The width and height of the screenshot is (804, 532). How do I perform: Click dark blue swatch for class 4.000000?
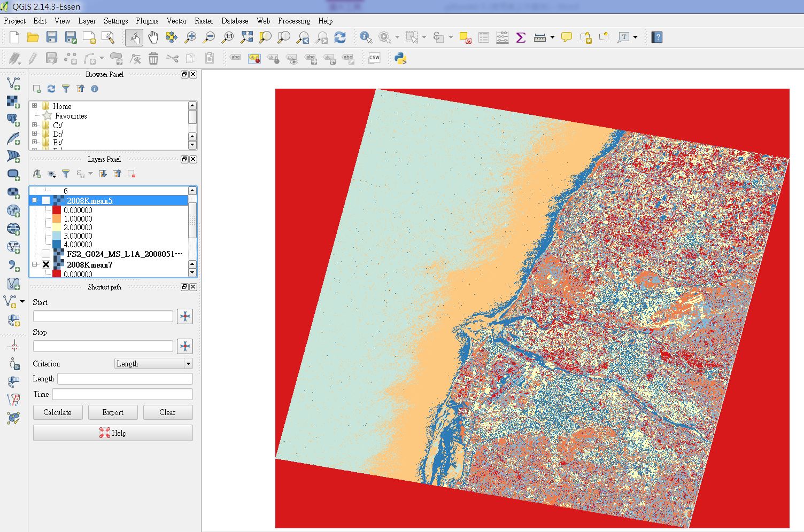(57, 245)
